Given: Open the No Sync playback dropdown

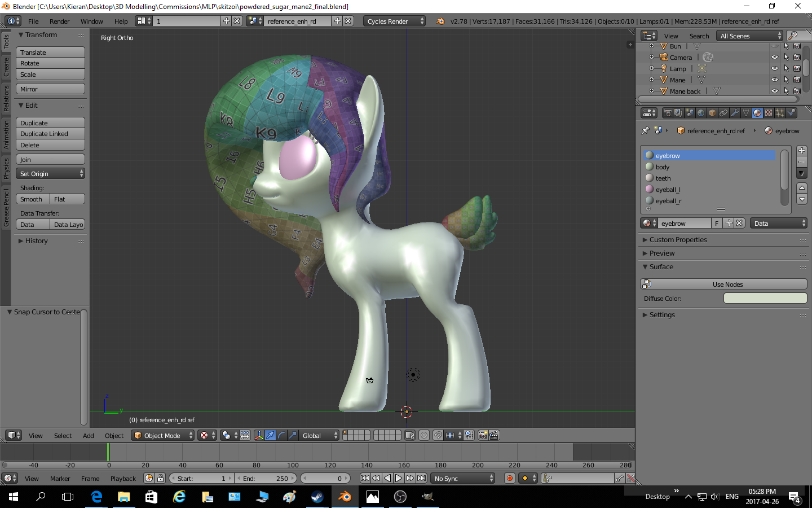Looking at the screenshot, I should (x=463, y=478).
